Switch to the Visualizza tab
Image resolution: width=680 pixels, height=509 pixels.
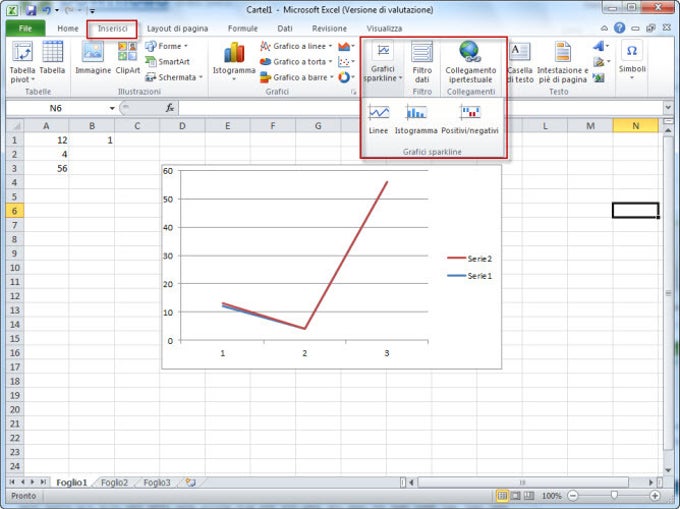pyautogui.click(x=384, y=29)
